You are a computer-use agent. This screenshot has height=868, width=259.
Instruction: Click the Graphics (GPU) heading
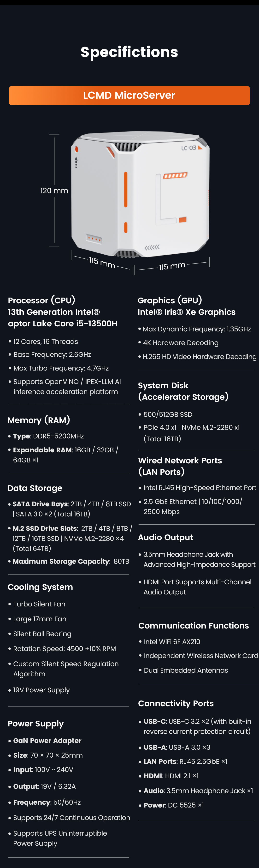(170, 300)
